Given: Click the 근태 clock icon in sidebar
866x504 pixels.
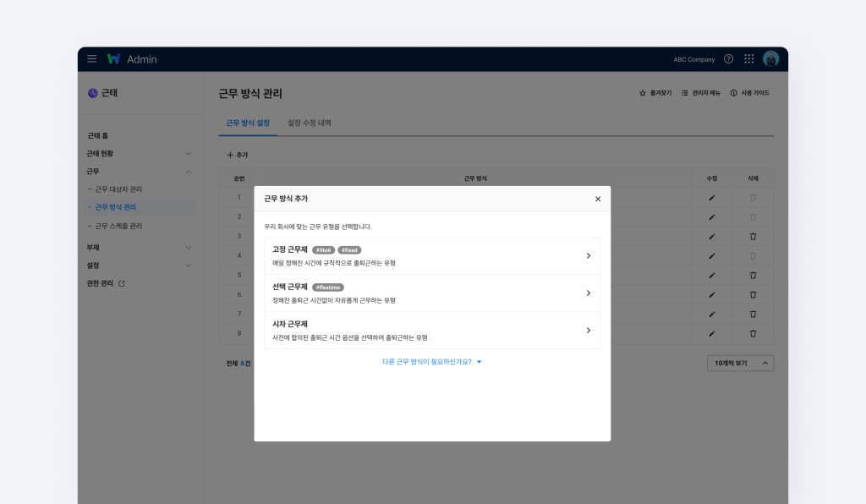Looking at the screenshot, I should tap(92, 93).
